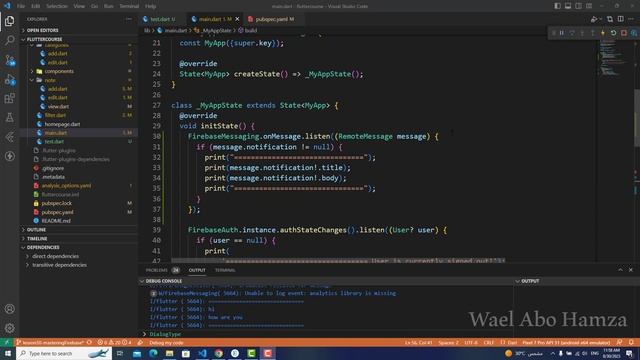Click editor vertical scrollbar thumb

pos(637,118)
